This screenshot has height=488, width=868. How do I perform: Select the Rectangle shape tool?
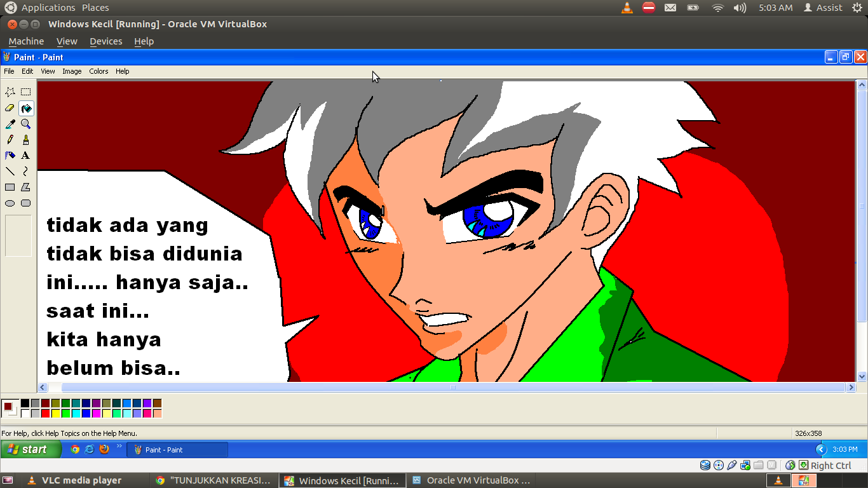(10, 187)
